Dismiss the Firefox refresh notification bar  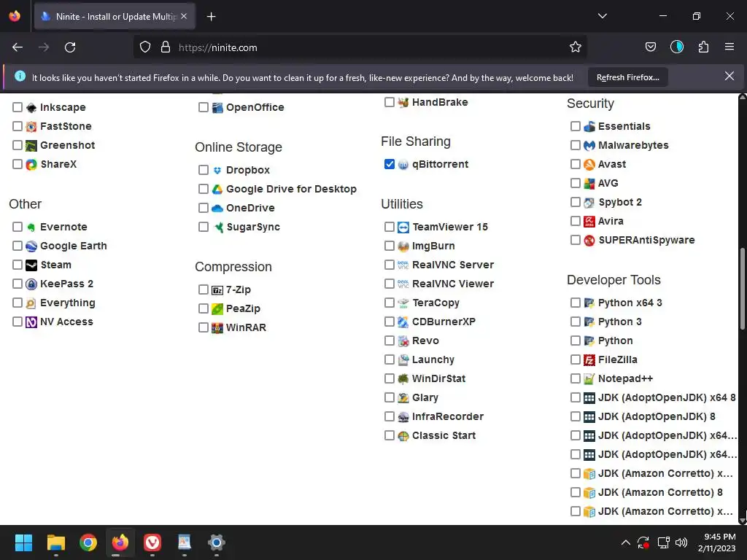coord(729,76)
